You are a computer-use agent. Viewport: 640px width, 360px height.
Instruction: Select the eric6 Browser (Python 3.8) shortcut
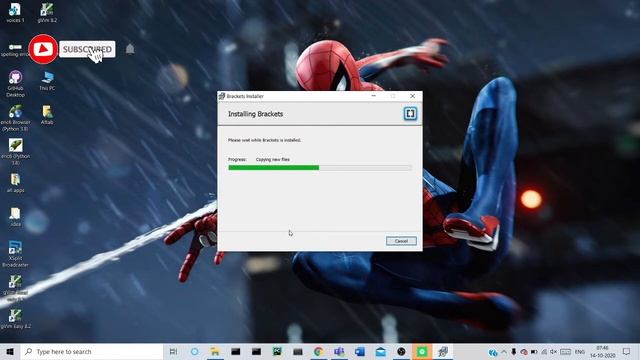[x=15, y=118]
